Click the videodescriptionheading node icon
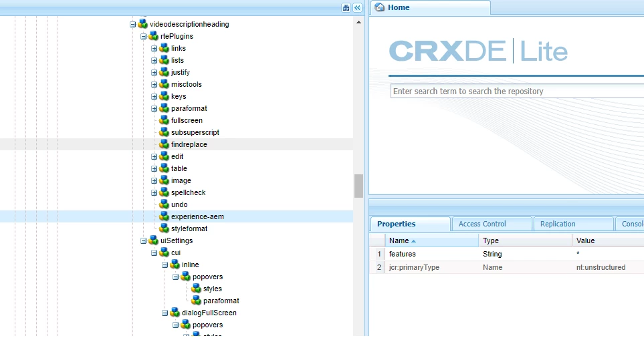The image size is (644, 346). [143, 24]
